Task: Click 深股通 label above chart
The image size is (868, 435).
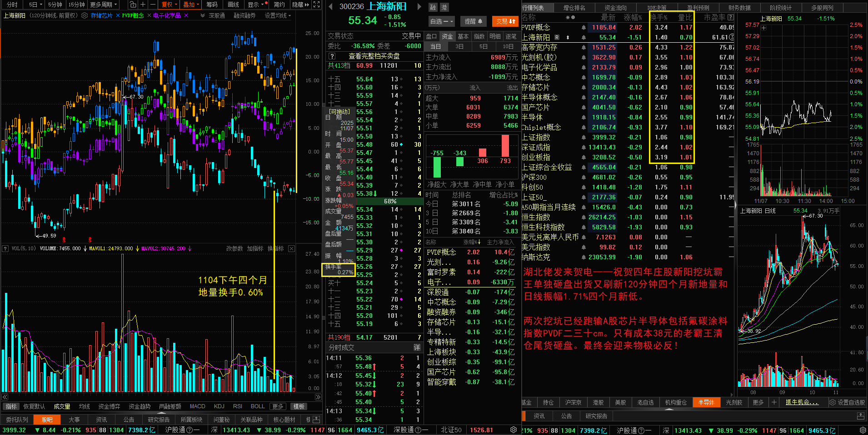Action: [x=217, y=15]
